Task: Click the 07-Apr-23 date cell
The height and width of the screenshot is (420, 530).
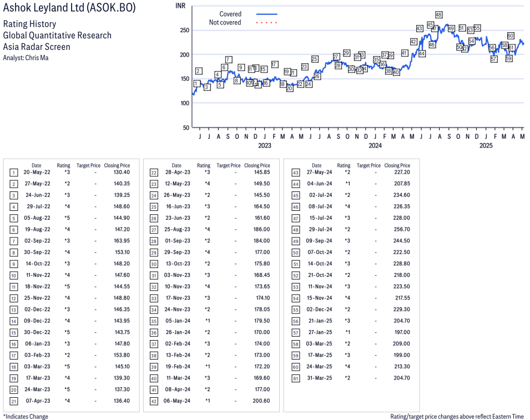Action: (x=38, y=401)
